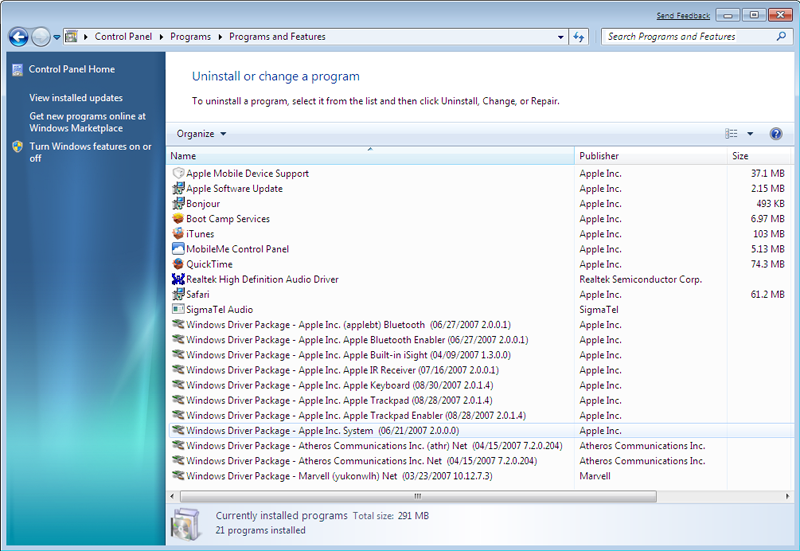This screenshot has height=551, width=800.
Task: Click Control Panel in the address breadcrumb
Action: 123,37
